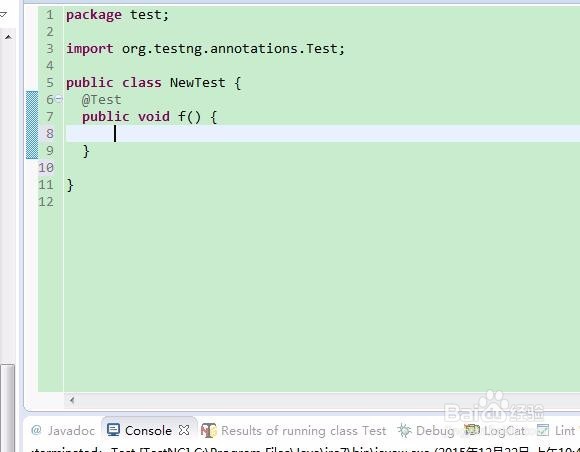This screenshot has width=580, height=452.
Task: Click the left panel vertical scrollbar thumb
Action: (x=7, y=407)
